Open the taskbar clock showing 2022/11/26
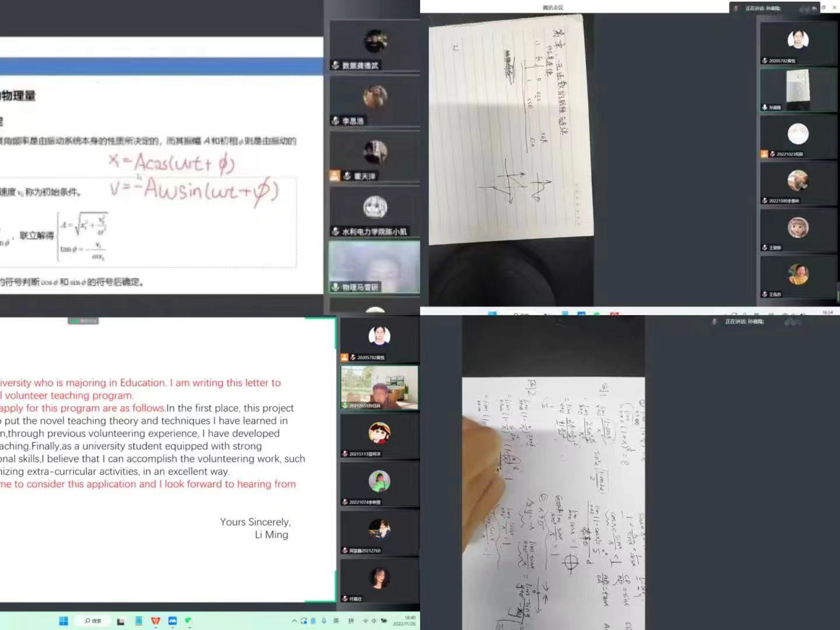The height and width of the screenshot is (630, 840). pos(405,621)
